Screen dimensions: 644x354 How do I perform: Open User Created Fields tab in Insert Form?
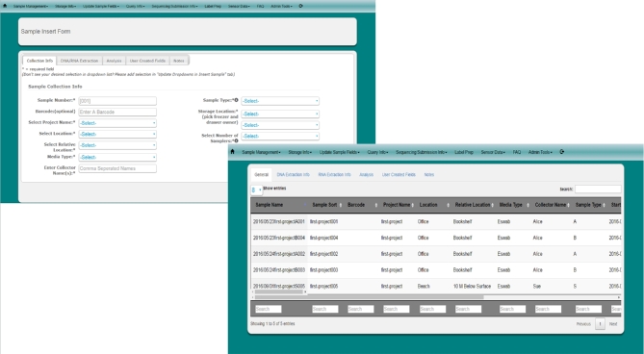point(147,61)
